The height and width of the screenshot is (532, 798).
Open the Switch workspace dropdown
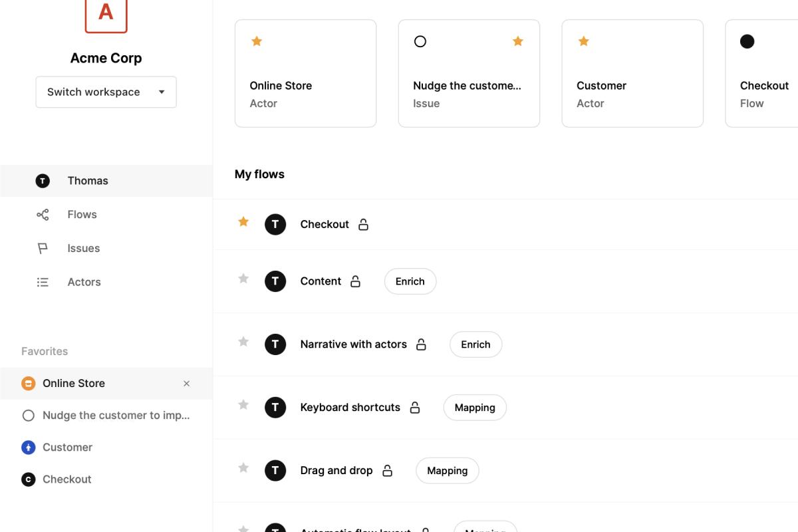(106, 92)
